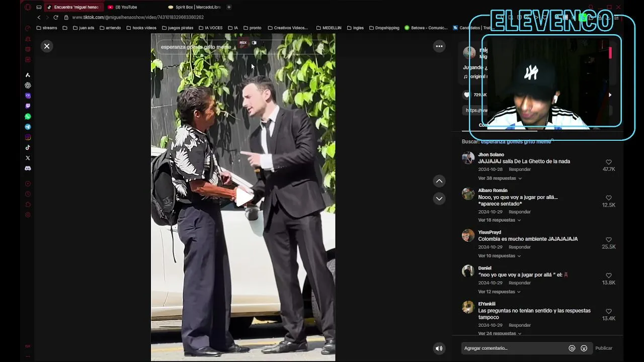The width and height of the screenshot is (644, 362).
Task: Expand Ver 24 respuestas
Action: [500, 333]
